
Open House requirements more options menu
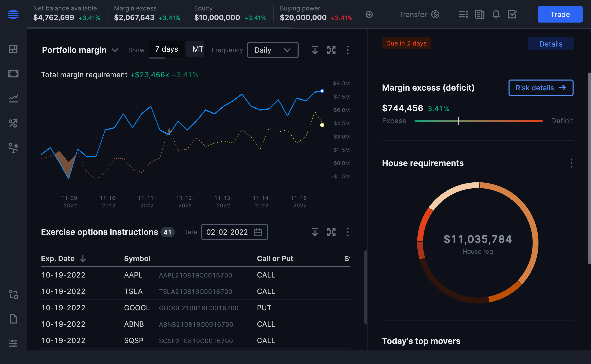(x=571, y=163)
